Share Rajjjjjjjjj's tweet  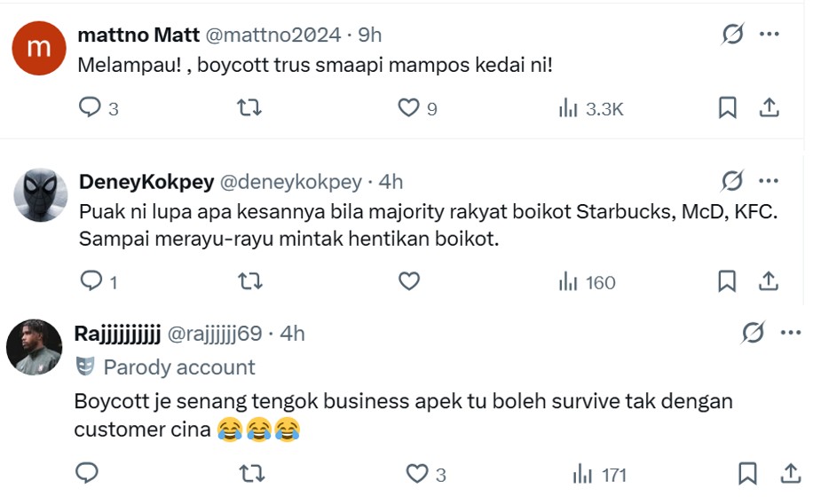(x=790, y=474)
